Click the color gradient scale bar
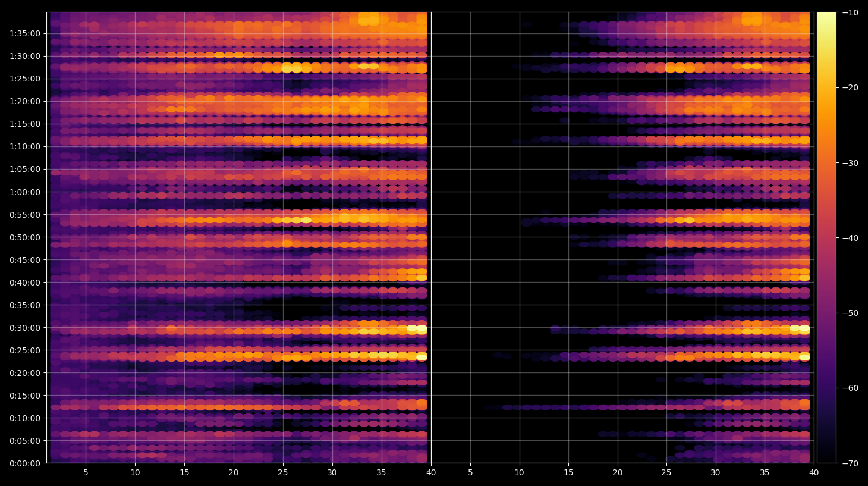This screenshot has width=868, height=486. (826, 237)
